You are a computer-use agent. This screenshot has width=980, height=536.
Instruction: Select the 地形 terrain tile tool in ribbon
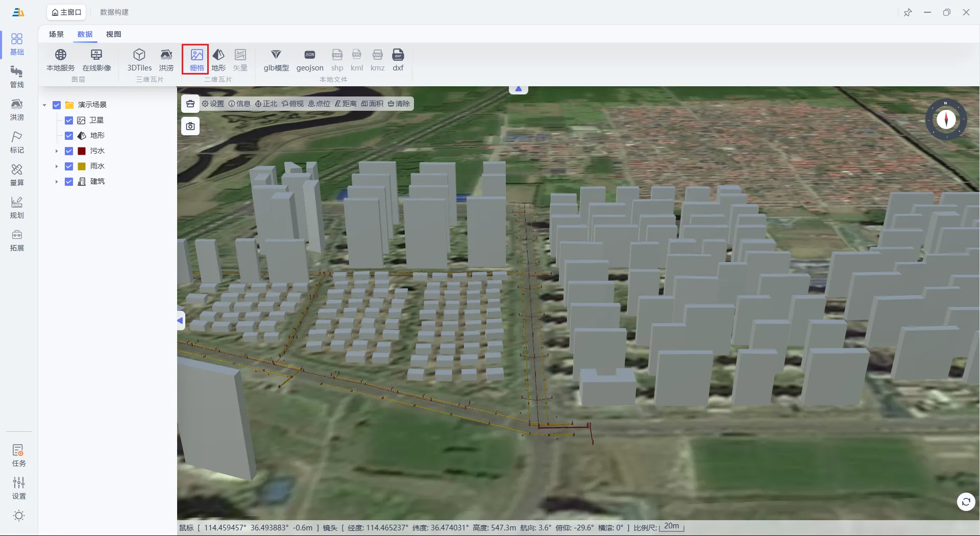(218, 60)
